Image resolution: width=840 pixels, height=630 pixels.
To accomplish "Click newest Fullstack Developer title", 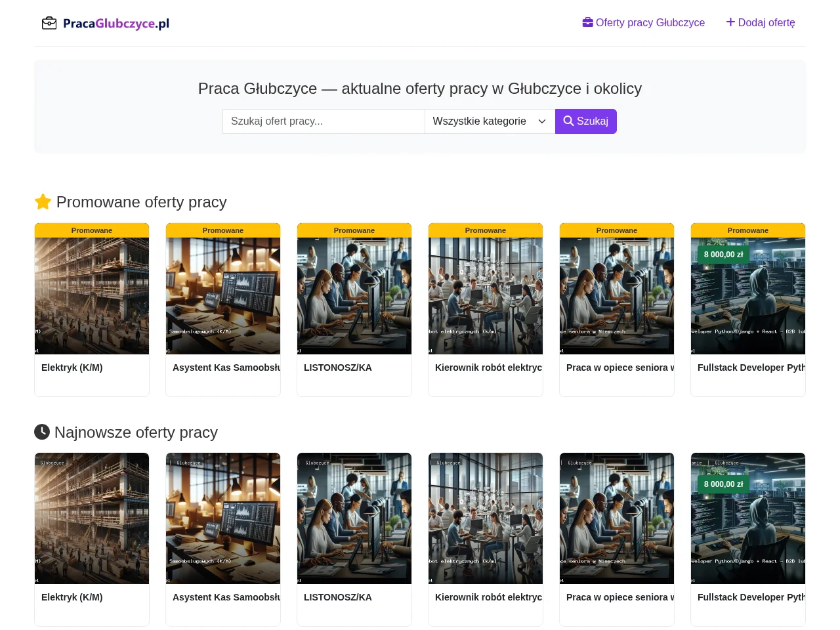I will pyautogui.click(x=751, y=597).
